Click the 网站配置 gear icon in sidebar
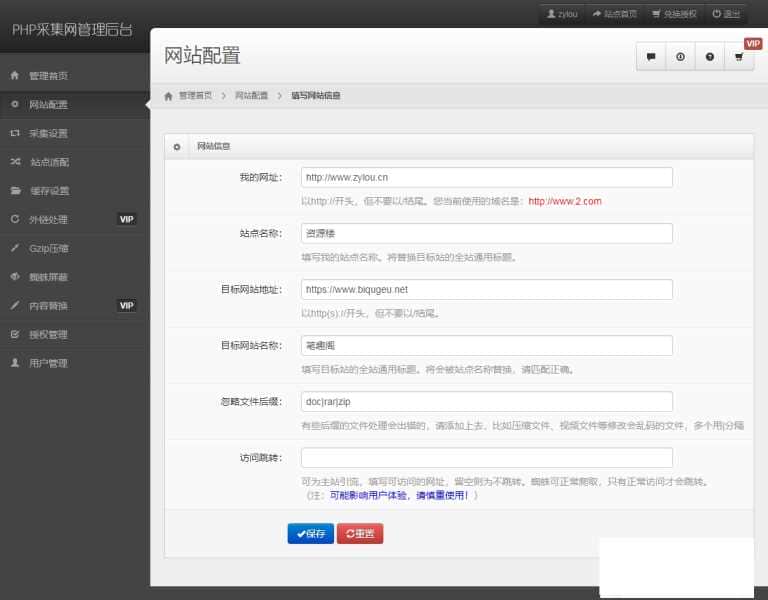Screen dimensions: 768x600 click(x=15, y=104)
